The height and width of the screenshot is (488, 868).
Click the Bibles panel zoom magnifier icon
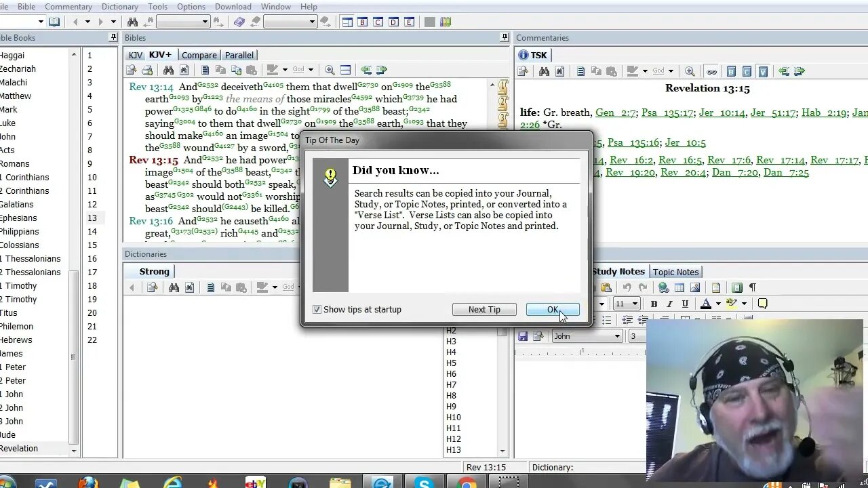click(330, 70)
